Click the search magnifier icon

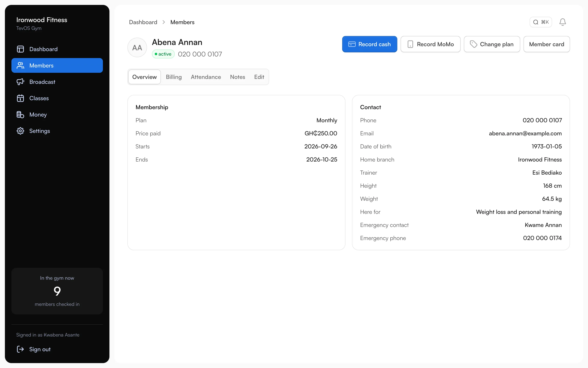(536, 22)
